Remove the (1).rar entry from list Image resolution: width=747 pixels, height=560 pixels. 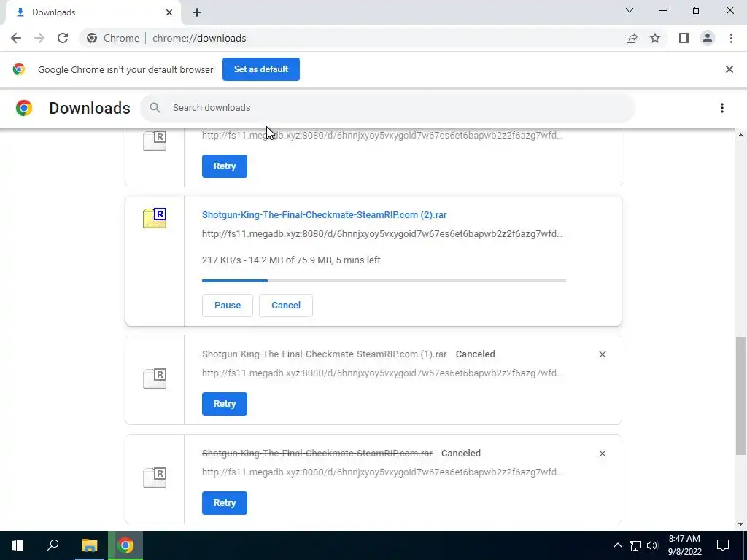[602, 354]
